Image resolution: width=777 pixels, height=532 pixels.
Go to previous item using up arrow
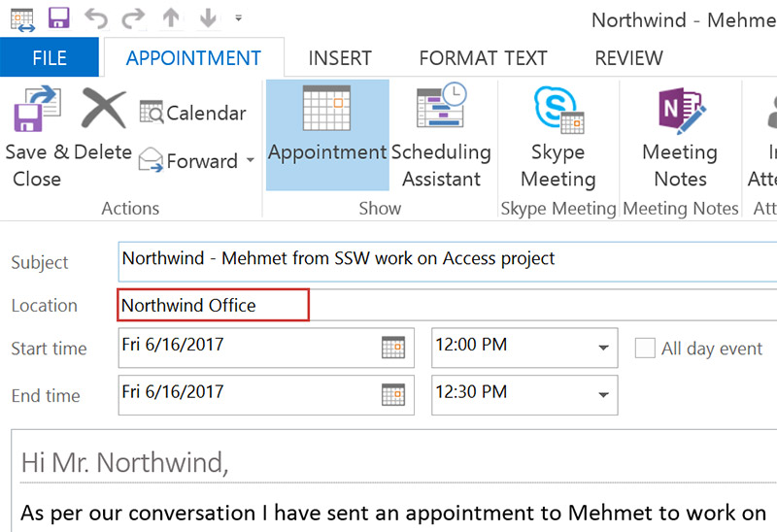coord(170,17)
